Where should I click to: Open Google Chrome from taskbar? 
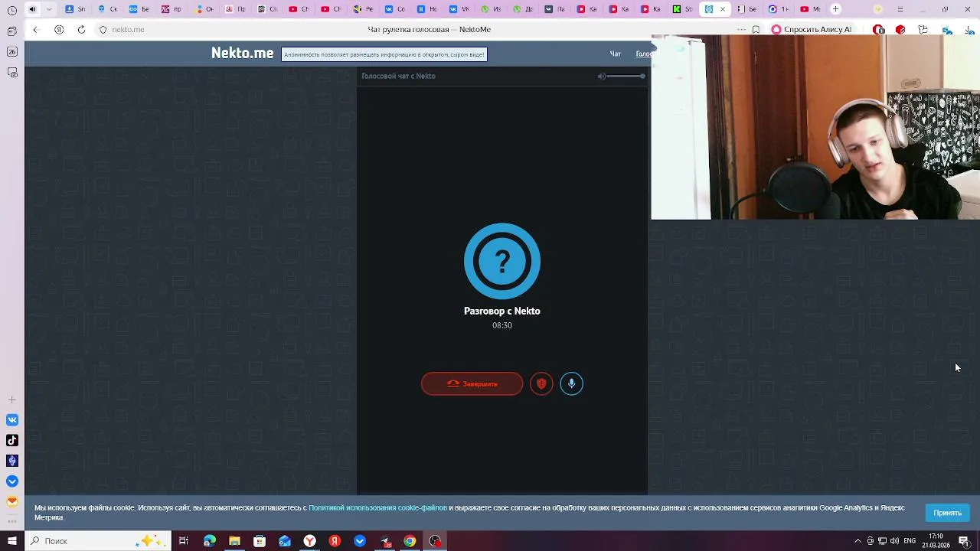pos(410,541)
